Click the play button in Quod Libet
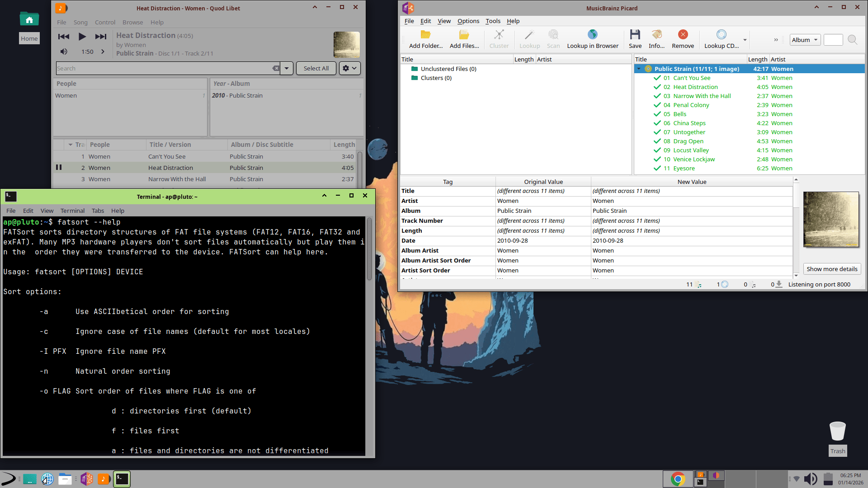This screenshot has width=868, height=488. 82,37
